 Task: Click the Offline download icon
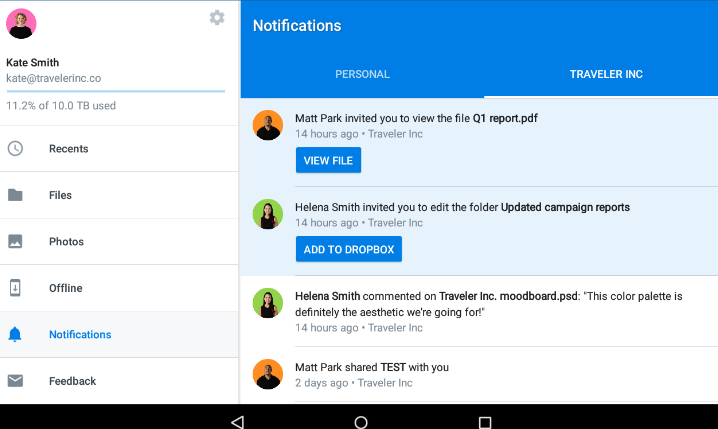[15, 288]
